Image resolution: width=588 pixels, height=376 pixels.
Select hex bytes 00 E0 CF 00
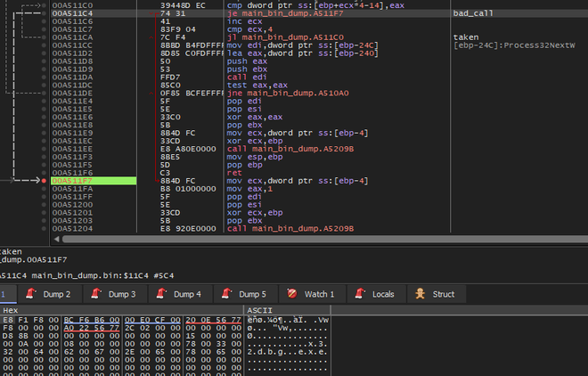point(152,320)
